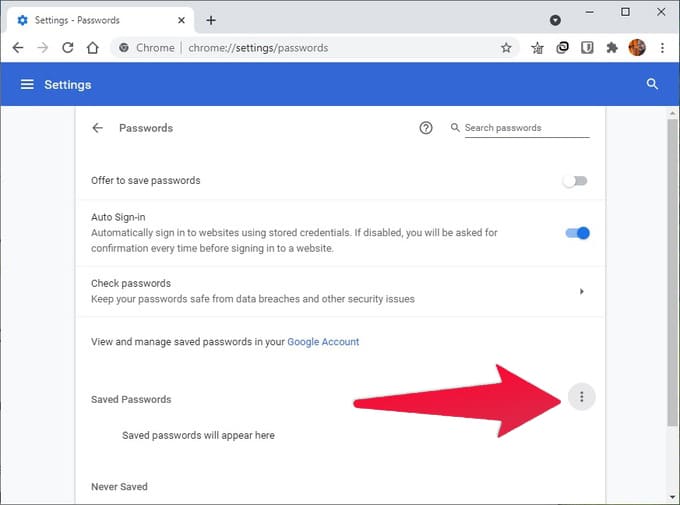The width and height of the screenshot is (680, 505).
Task: Click the Search passwords field
Action: pyautogui.click(x=527, y=128)
